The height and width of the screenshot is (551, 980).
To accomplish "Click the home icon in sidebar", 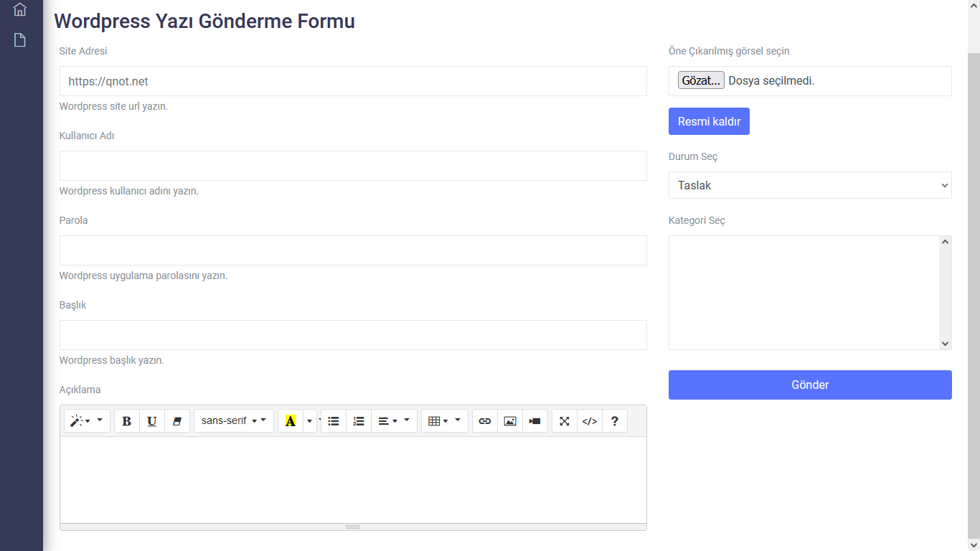I will pos(20,9).
